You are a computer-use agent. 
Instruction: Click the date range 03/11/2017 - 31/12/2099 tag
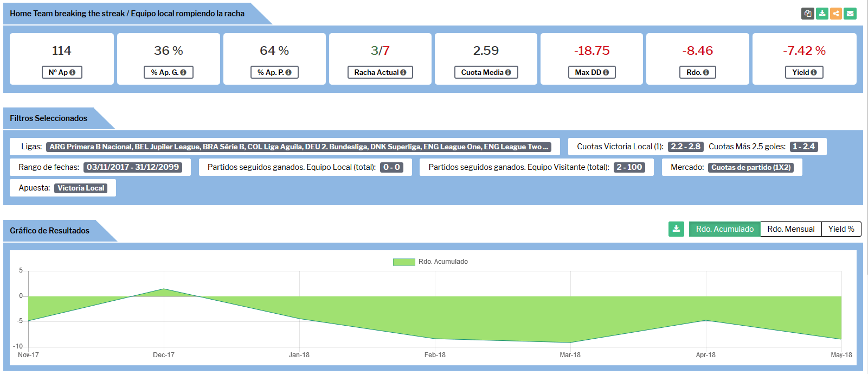133,167
